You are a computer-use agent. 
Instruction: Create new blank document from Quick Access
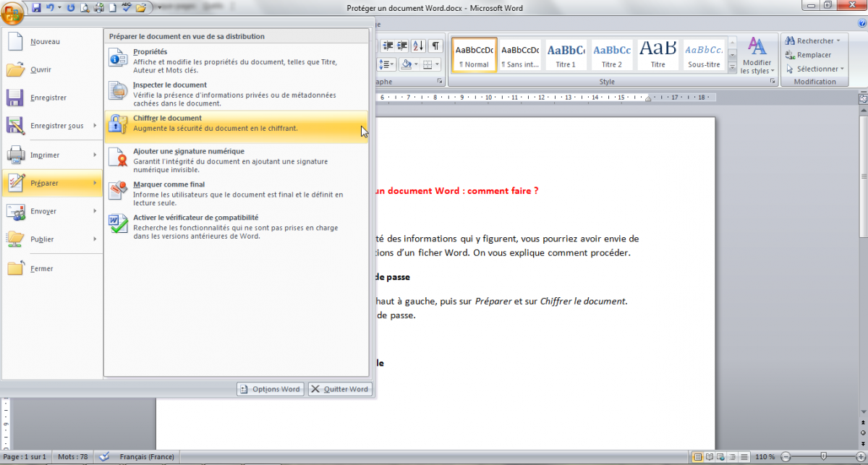(x=112, y=8)
